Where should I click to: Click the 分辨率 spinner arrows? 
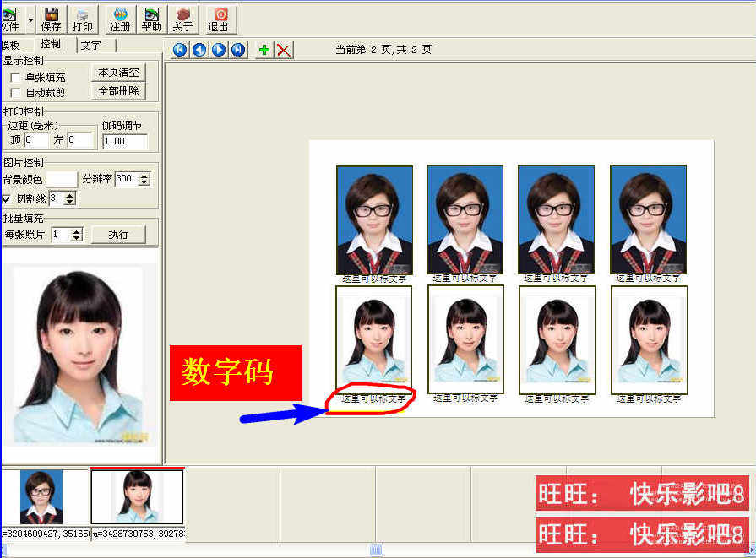click(x=144, y=179)
